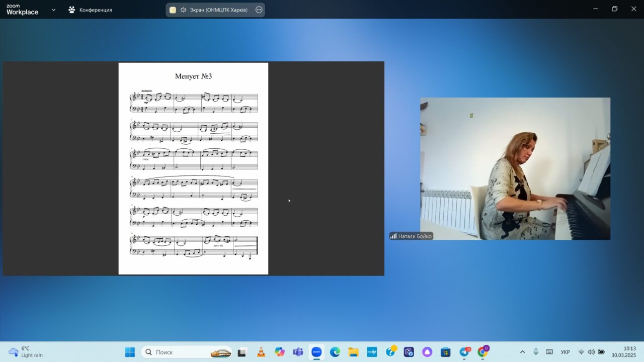Viewport: 644px width, 362px height.
Task: Restore down the Zoom window
Action: click(x=614, y=9)
